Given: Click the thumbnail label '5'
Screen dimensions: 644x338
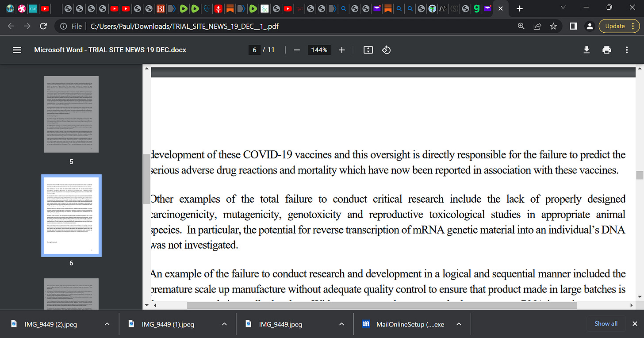Looking at the screenshot, I should coord(72,161).
